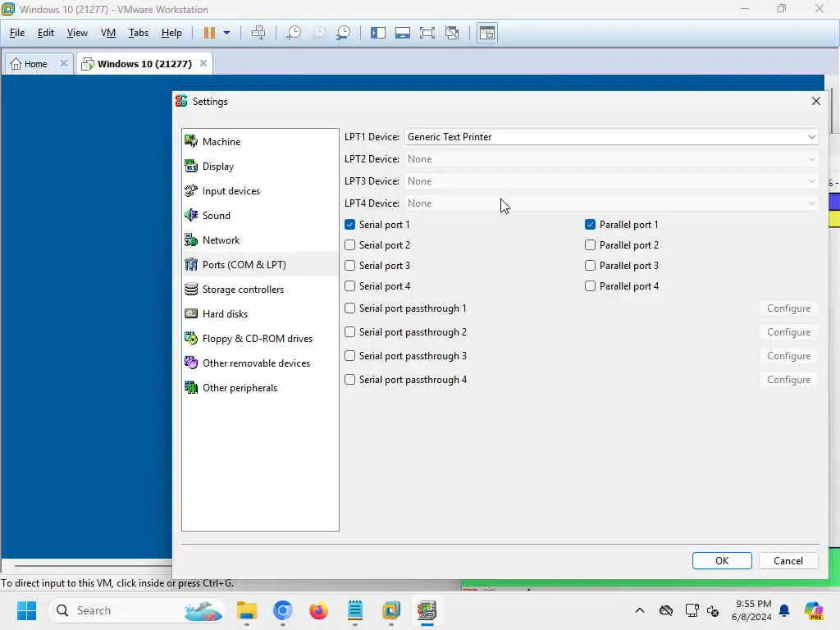Click the Other peripherals icon
840x630 pixels.
pyautogui.click(x=190, y=388)
